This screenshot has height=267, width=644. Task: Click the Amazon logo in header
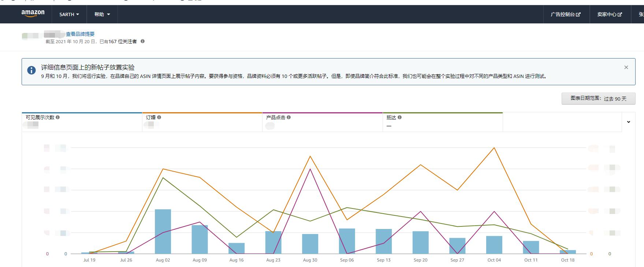pyautogui.click(x=33, y=14)
